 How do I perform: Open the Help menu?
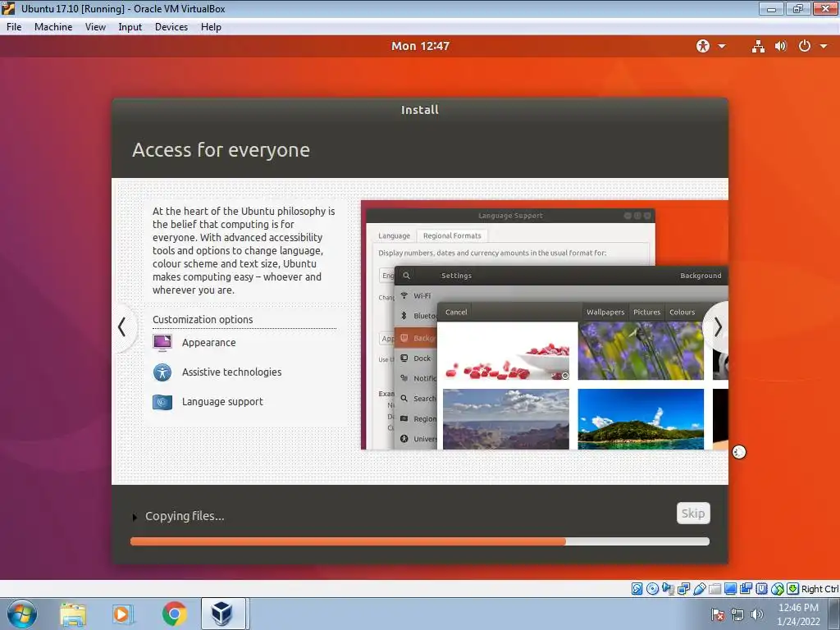pyautogui.click(x=211, y=27)
